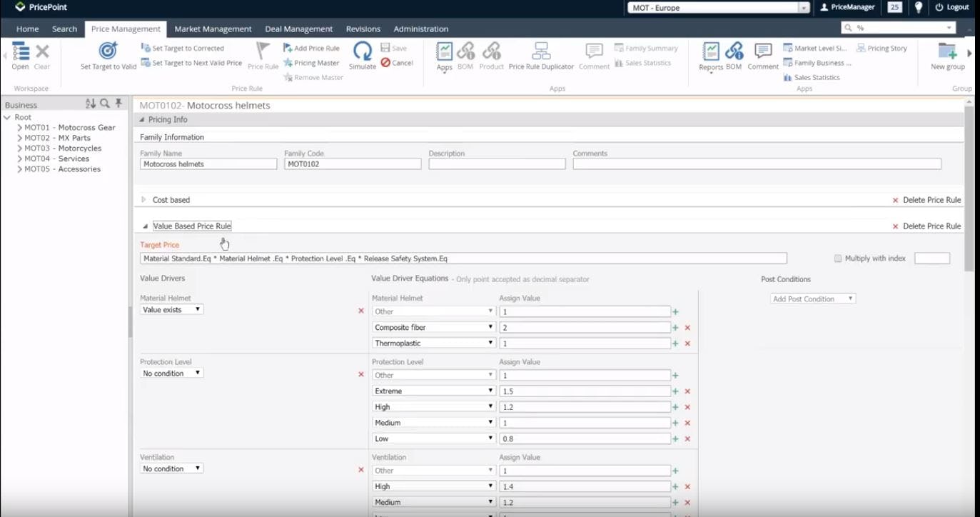
Task: Open the Reports icon in the Apps group
Action: (x=711, y=57)
